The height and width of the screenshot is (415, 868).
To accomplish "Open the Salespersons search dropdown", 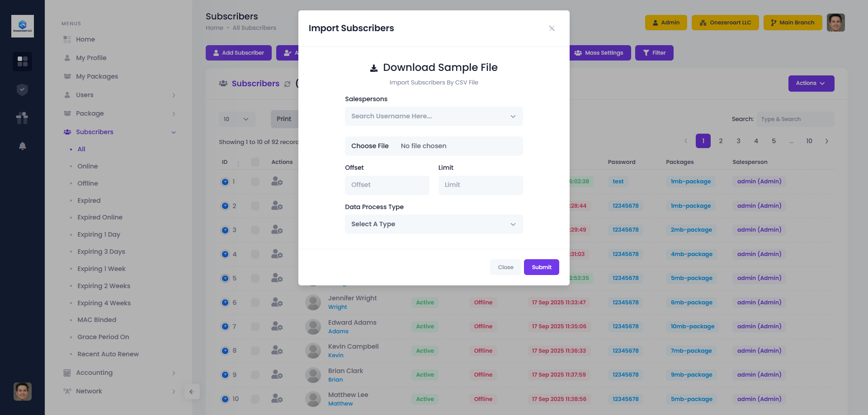I will [x=434, y=117].
